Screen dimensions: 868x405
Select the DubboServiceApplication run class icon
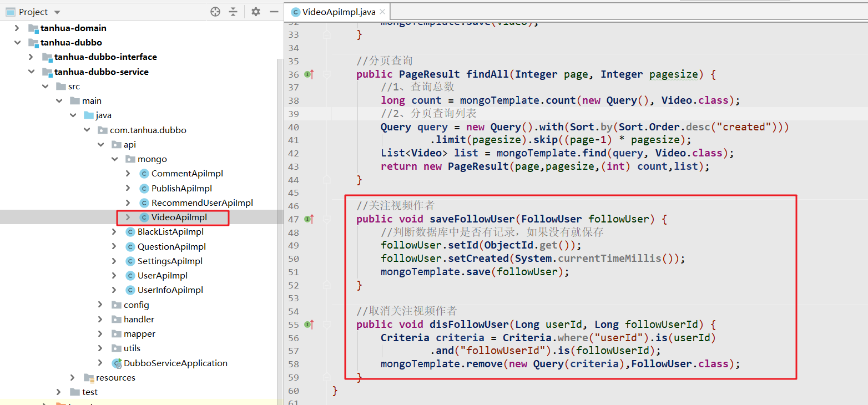[x=117, y=363]
